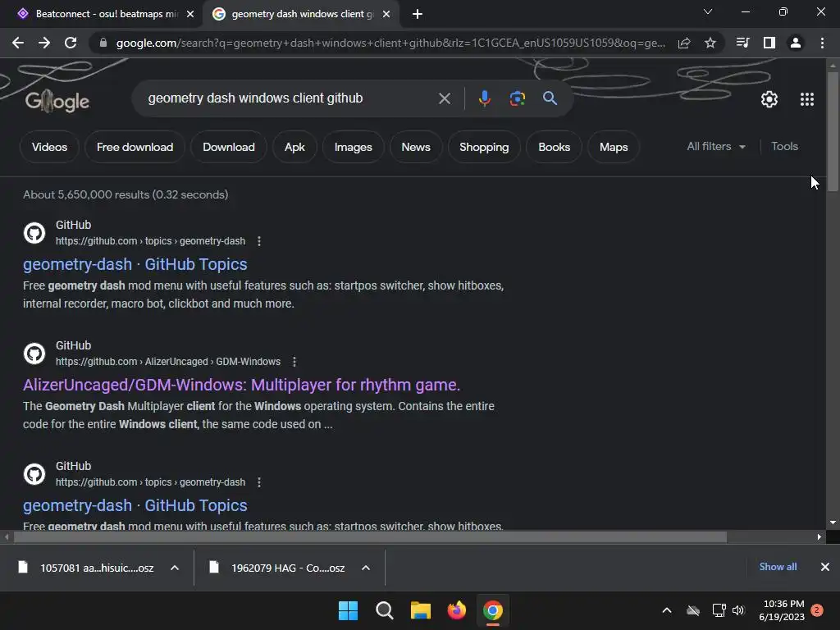Open tab search chevron
Screen dimensions: 840x630
click(x=708, y=11)
